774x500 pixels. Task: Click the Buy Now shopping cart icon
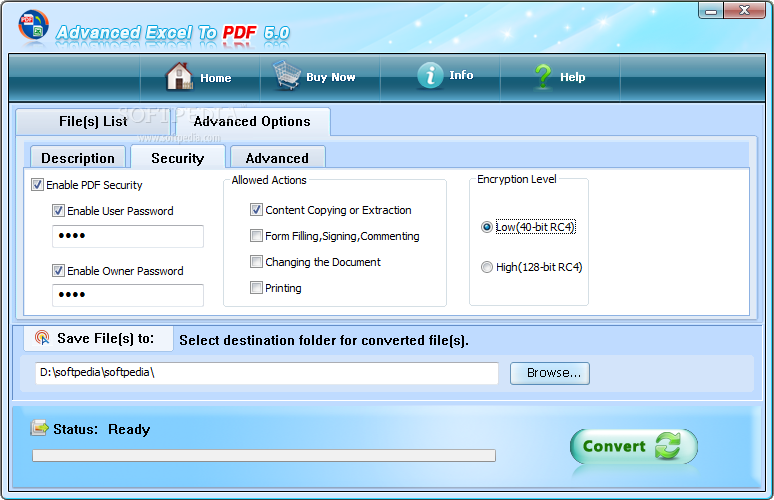pyautogui.click(x=287, y=75)
